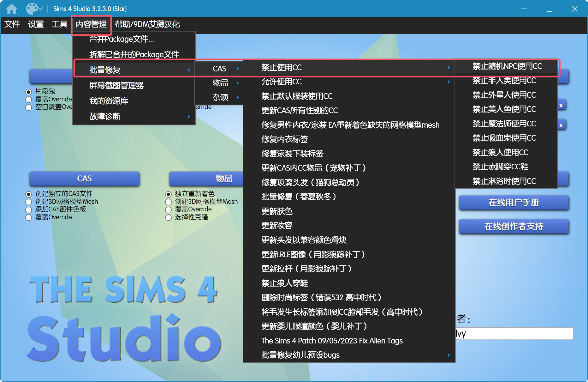Expand 批量修复 submenu arrow
The image size is (588, 382).
(189, 70)
